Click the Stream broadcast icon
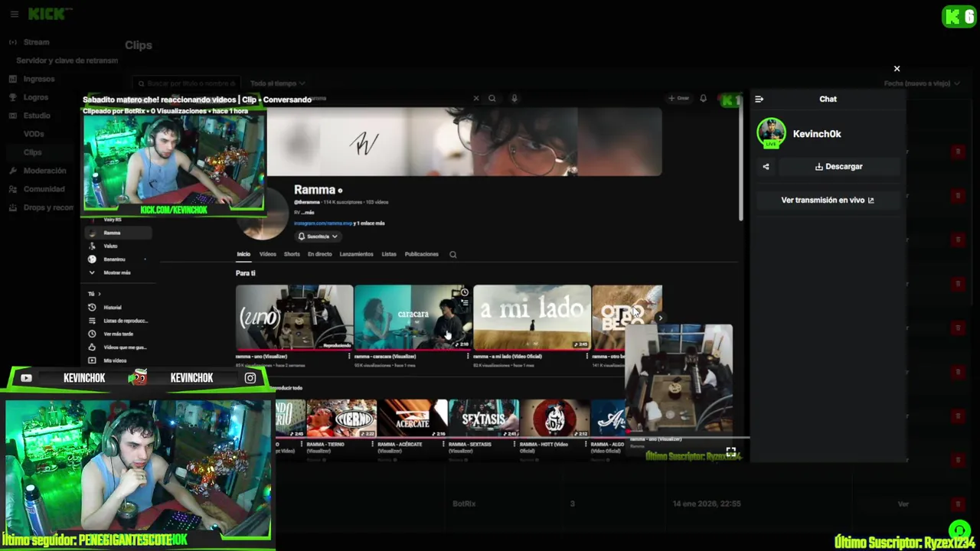The width and height of the screenshot is (980, 551). pyautogui.click(x=13, y=42)
